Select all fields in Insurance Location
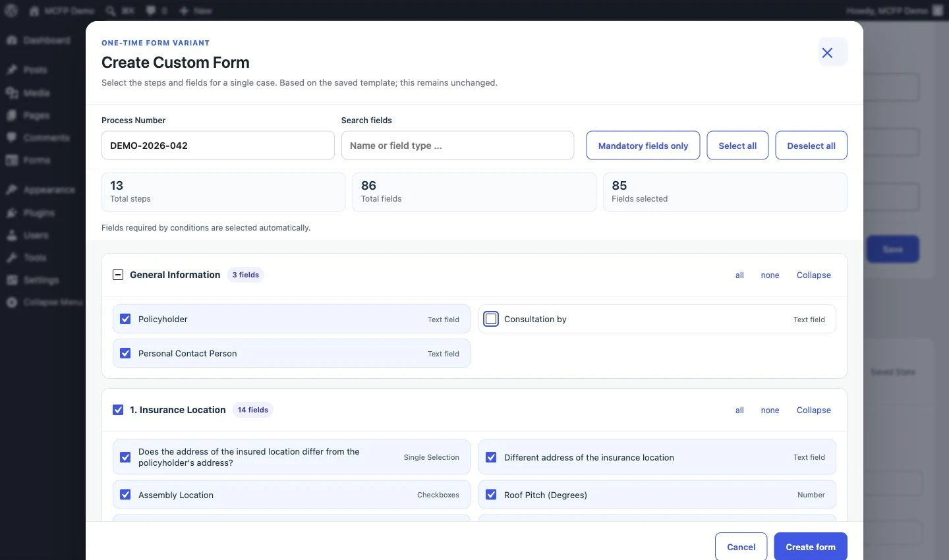 coord(739,410)
